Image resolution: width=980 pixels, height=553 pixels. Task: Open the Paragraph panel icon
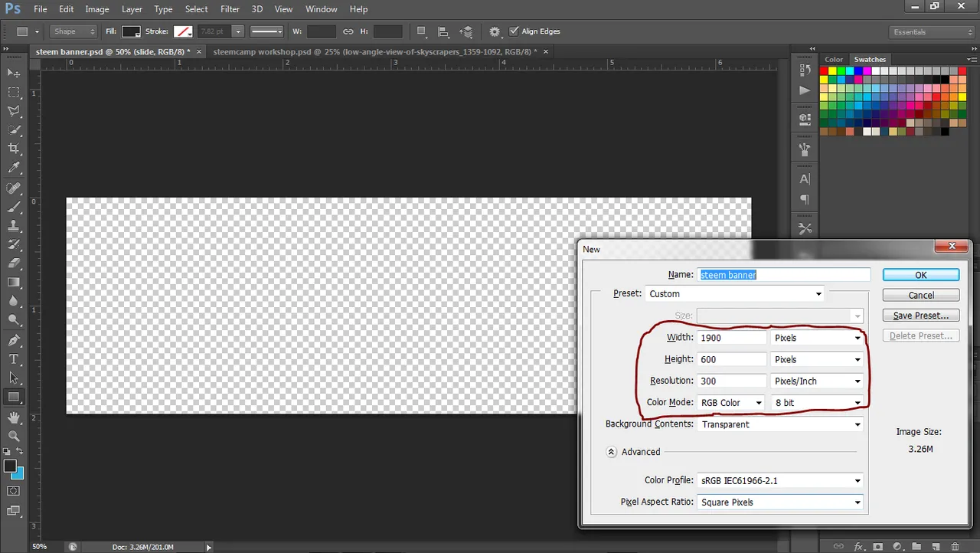[805, 199]
